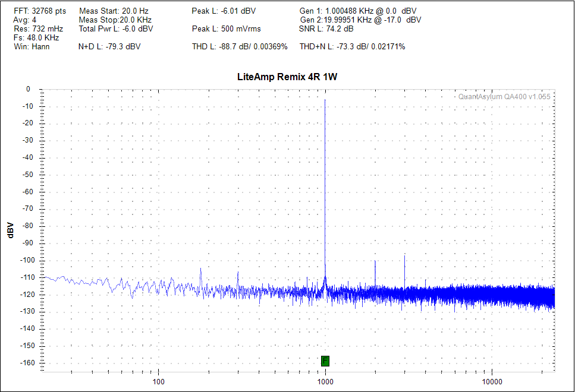Click the 'Peak L: 500 mVrms' readout
This screenshot has height=392, width=575.
click(x=227, y=29)
